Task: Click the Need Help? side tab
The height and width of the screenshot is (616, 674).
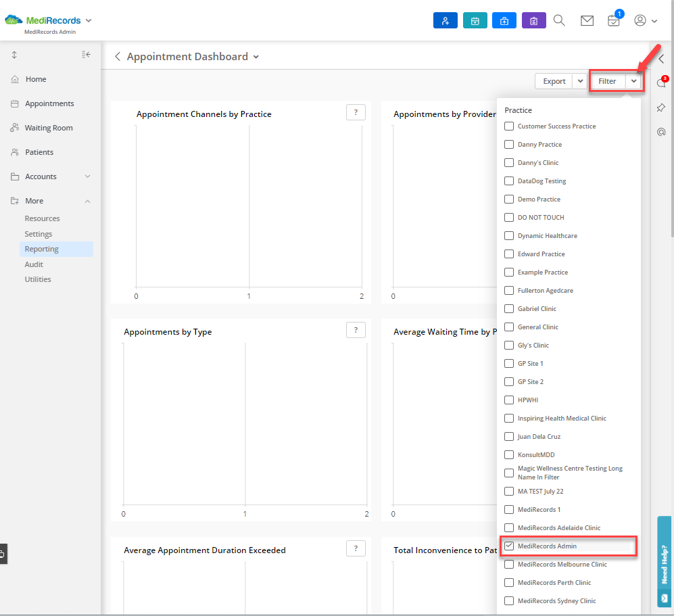Action: (x=665, y=561)
